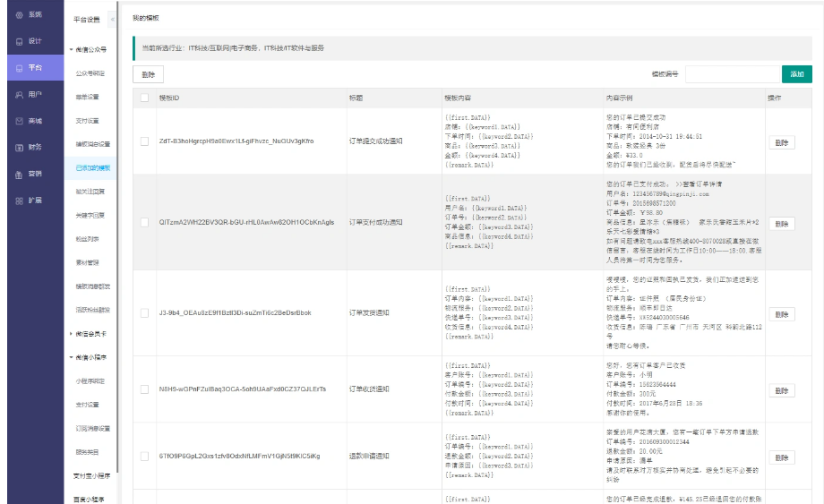Image resolution: width=824 pixels, height=504 pixels.
Task: Collapse the 平台设置 side panel arrow
Action: click(x=112, y=19)
